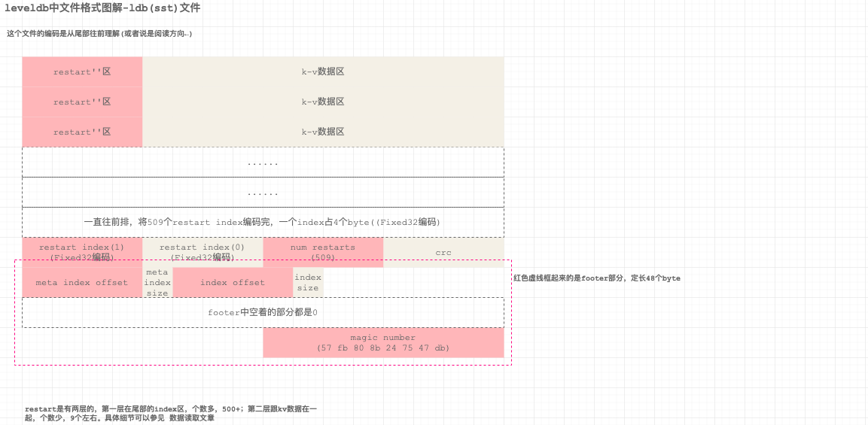Select the 'crc' block
The image size is (868, 425).
coord(444,252)
